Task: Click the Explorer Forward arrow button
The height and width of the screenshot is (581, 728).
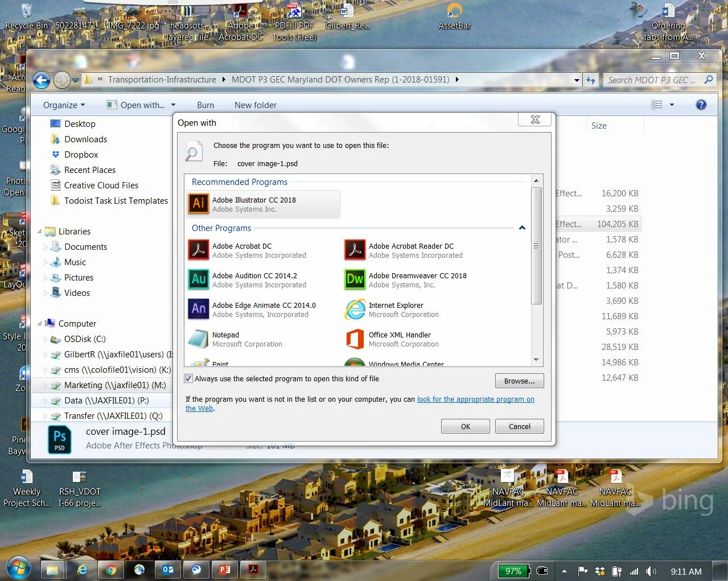Action: click(61, 80)
